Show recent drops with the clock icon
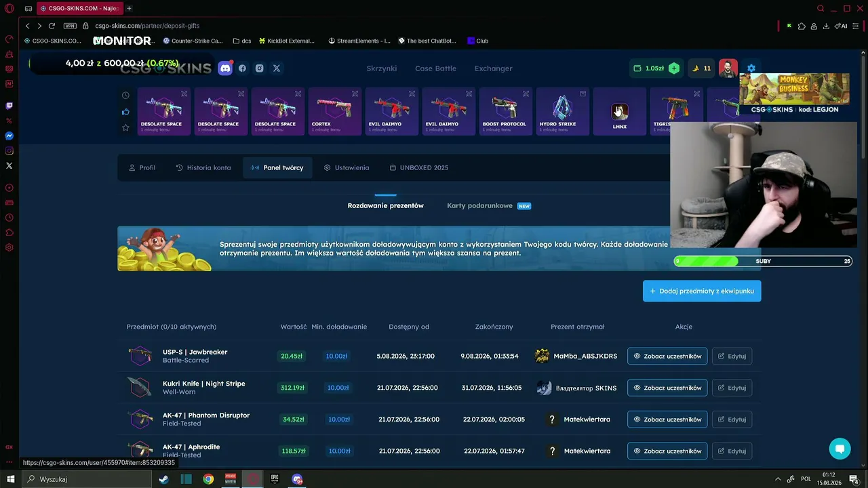868x488 pixels. point(125,96)
